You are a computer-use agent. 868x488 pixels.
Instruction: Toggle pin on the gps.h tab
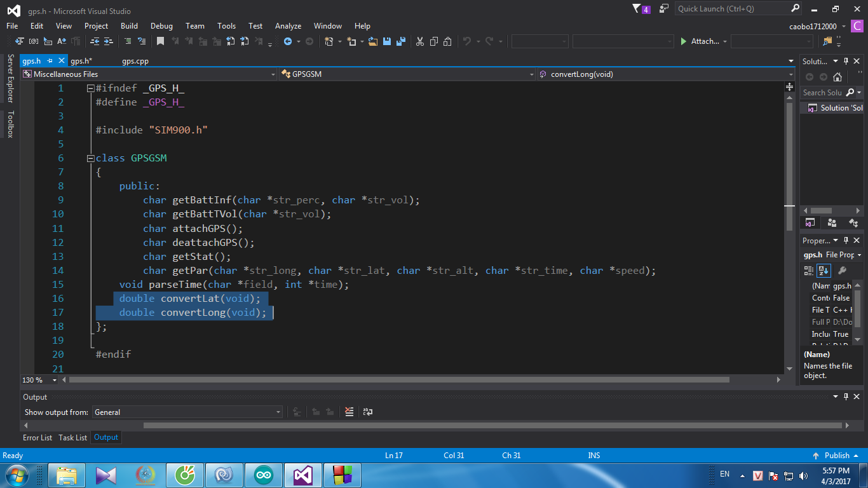(x=50, y=61)
